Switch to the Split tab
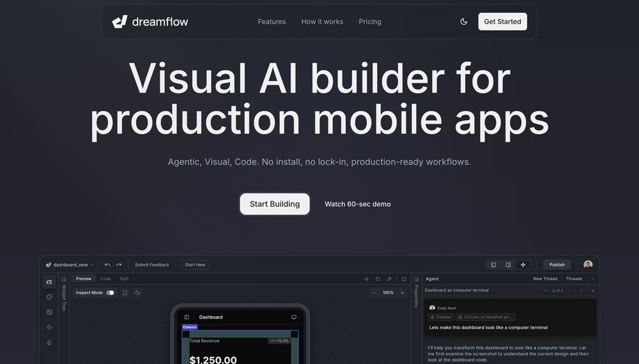 125,278
